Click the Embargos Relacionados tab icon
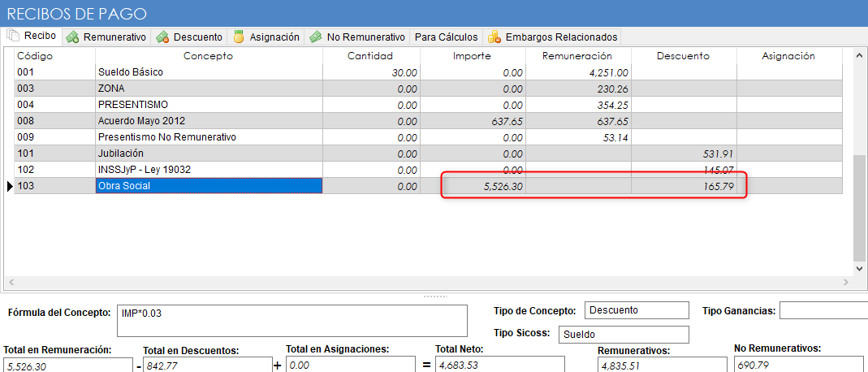 494,37
